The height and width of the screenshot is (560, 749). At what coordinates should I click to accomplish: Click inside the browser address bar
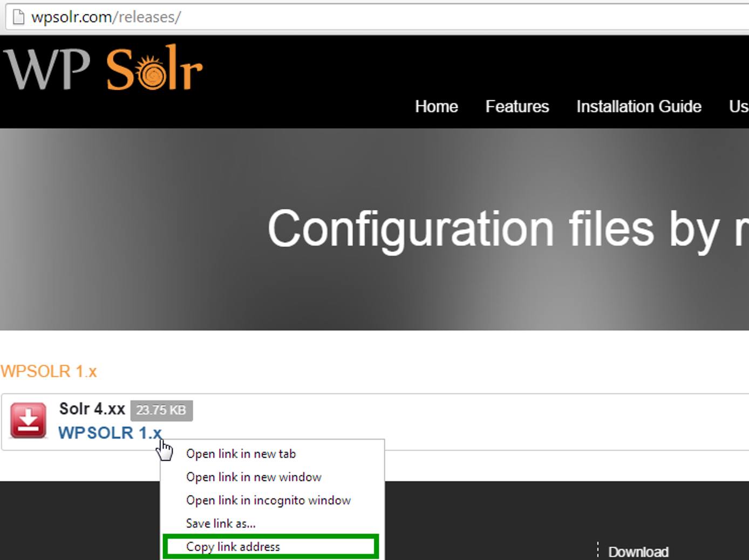216,16
